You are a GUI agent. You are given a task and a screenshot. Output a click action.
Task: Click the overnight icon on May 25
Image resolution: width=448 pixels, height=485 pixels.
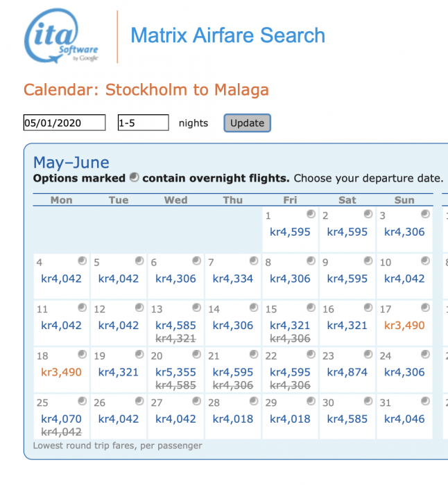pos(83,400)
